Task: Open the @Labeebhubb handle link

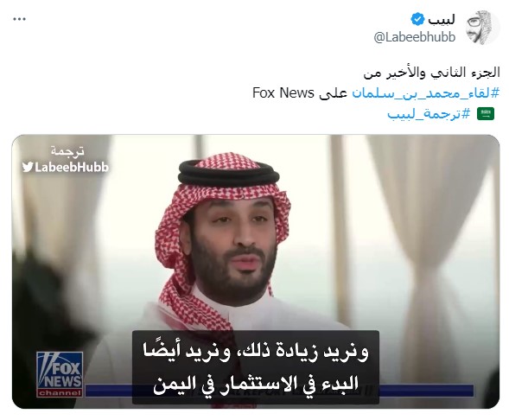Action: pyautogui.click(x=415, y=37)
